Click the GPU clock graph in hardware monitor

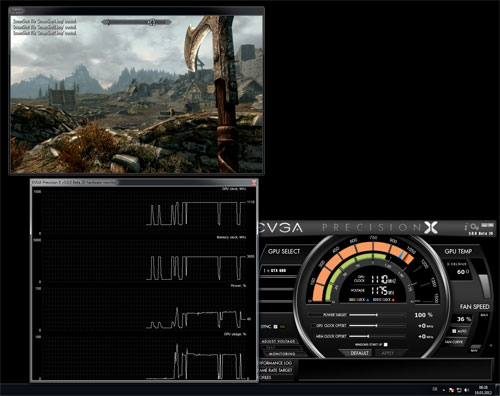pos(144,211)
